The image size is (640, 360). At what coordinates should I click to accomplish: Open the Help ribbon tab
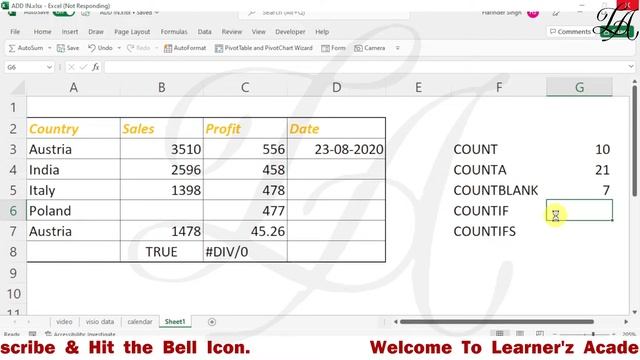(x=322, y=31)
